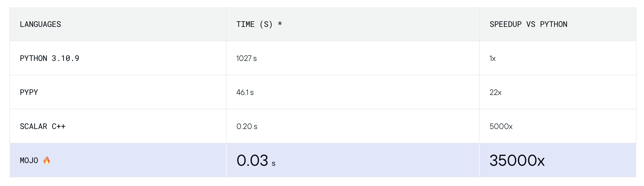The width and height of the screenshot is (644, 186).
Task: Click the LANGUAGES column header
Action: tap(40, 24)
